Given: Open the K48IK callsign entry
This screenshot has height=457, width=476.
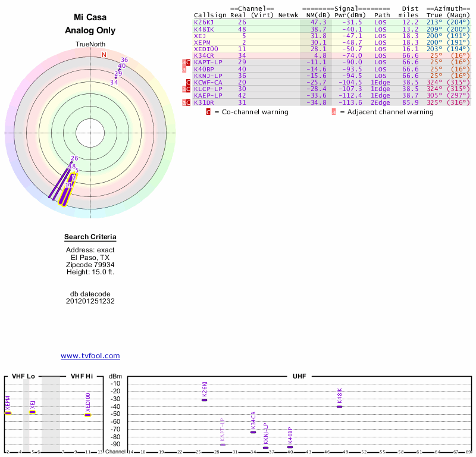Looking at the screenshot, I should pos(203,29).
